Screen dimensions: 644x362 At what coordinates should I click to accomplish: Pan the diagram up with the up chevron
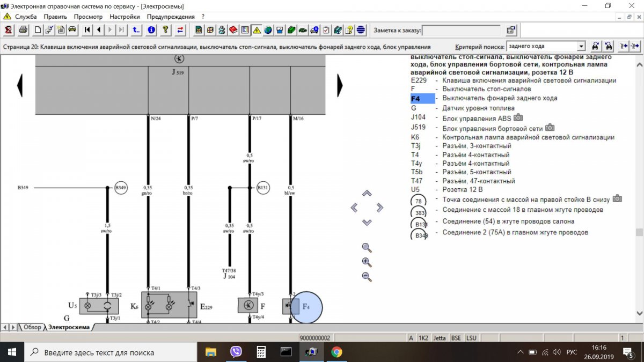(x=367, y=194)
